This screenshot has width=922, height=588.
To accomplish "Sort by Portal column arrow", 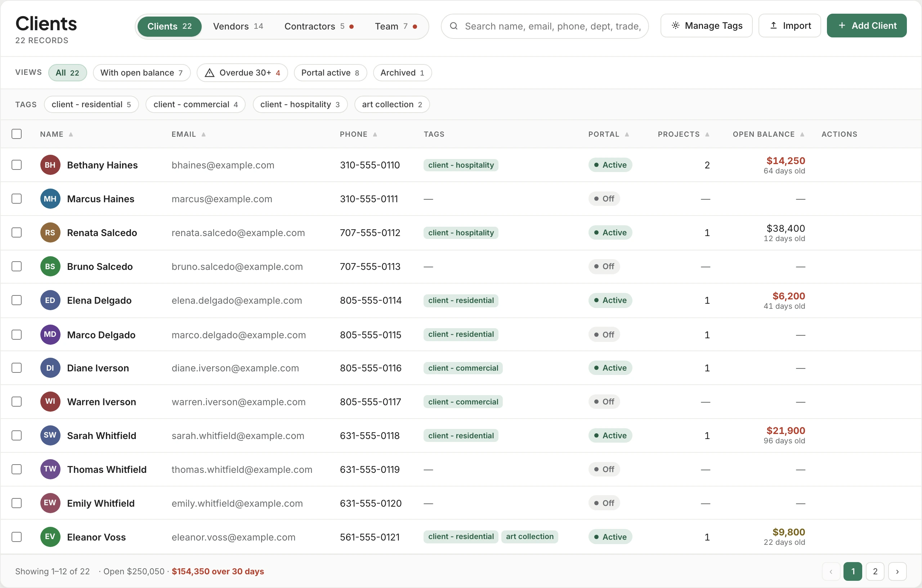I will tap(627, 134).
